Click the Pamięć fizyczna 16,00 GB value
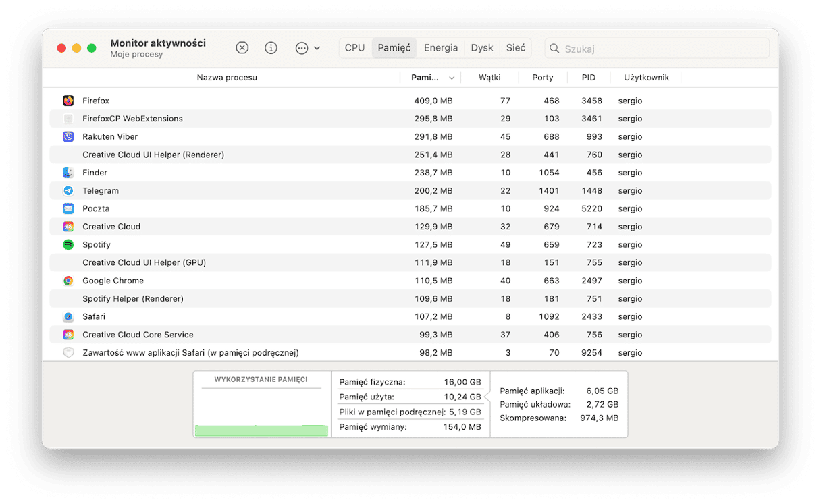821x504 pixels. (x=462, y=382)
